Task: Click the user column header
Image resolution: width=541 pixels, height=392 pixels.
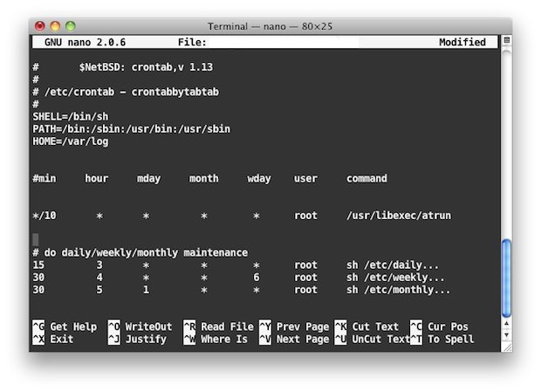Action: pos(305,178)
